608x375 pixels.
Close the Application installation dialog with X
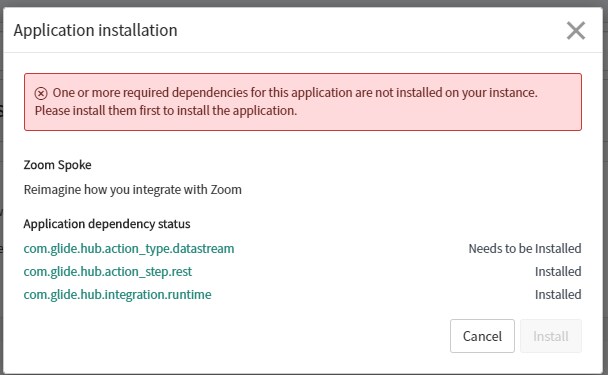point(576,31)
